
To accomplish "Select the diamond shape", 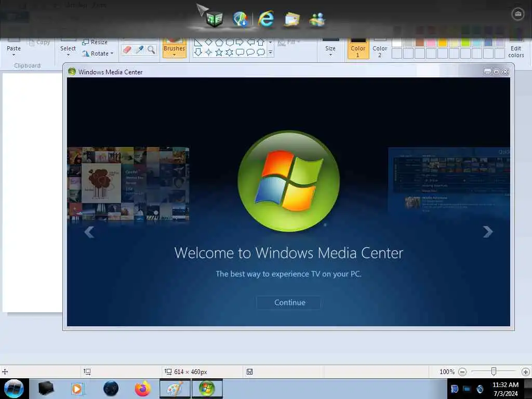I will (x=209, y=42).
